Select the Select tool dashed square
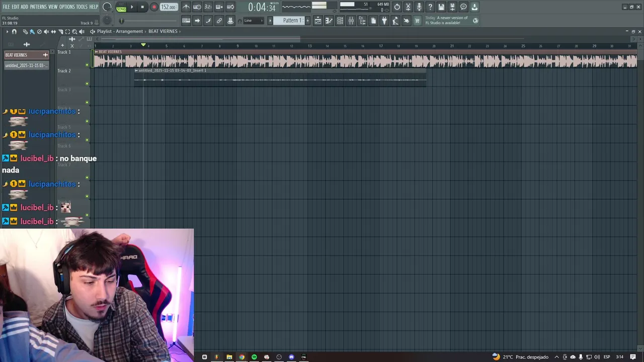 tap(67, 31)
